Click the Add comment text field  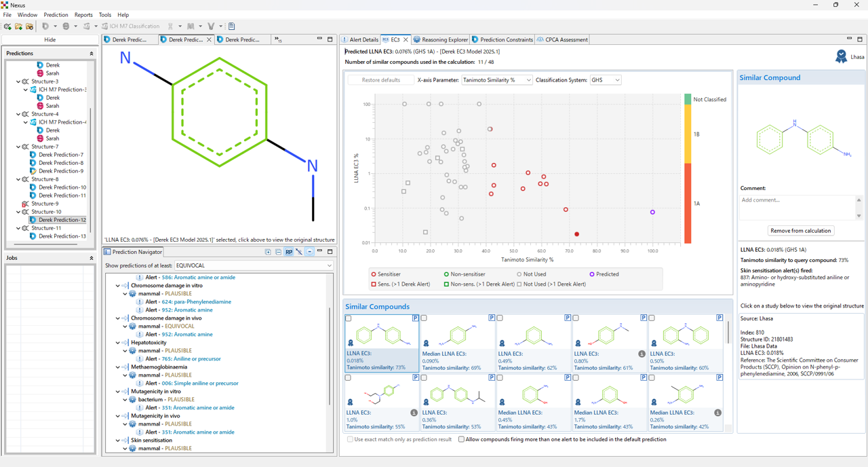point(796,206)
